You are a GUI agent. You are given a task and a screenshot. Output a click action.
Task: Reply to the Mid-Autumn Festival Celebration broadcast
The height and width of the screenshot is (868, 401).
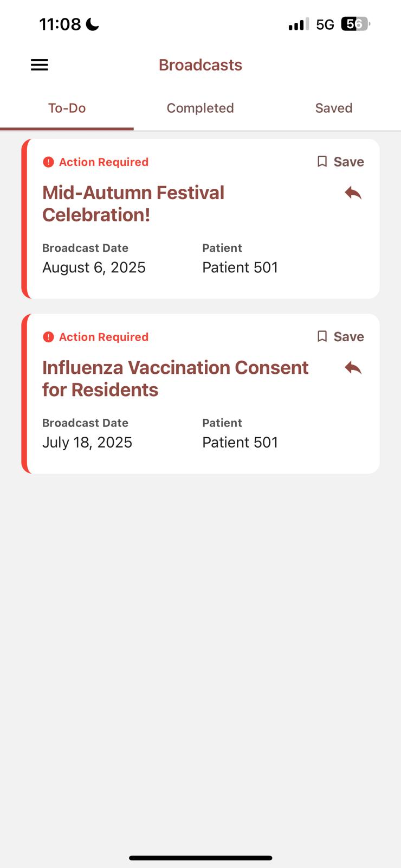(353, 193)
